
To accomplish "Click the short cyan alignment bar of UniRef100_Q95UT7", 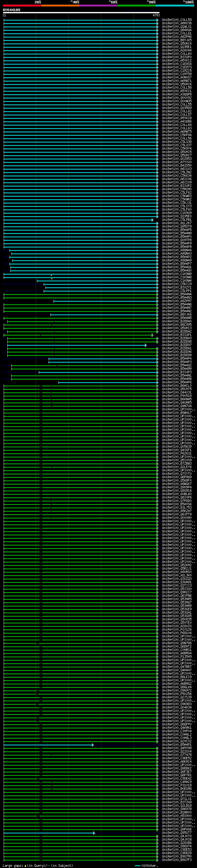I will coord(49,833).
